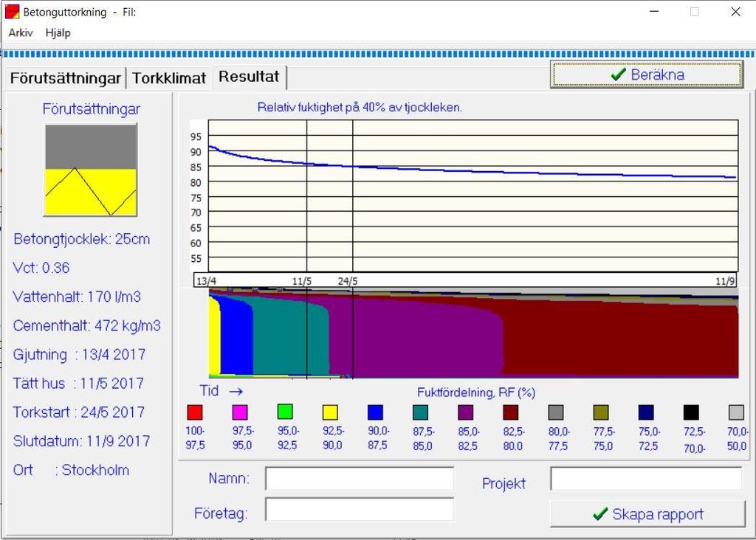Minimize the Betonguttorkning window
756x540 pixels.
[x=654, y=12]
